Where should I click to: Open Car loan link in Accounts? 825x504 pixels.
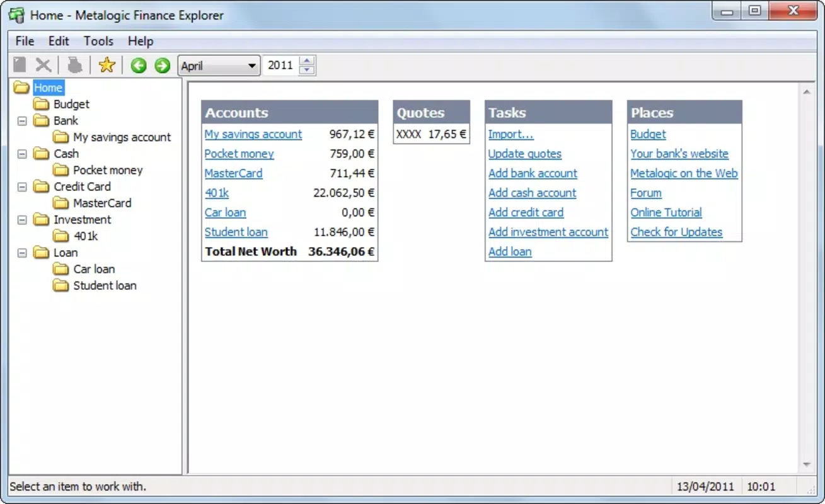point(226,212)
